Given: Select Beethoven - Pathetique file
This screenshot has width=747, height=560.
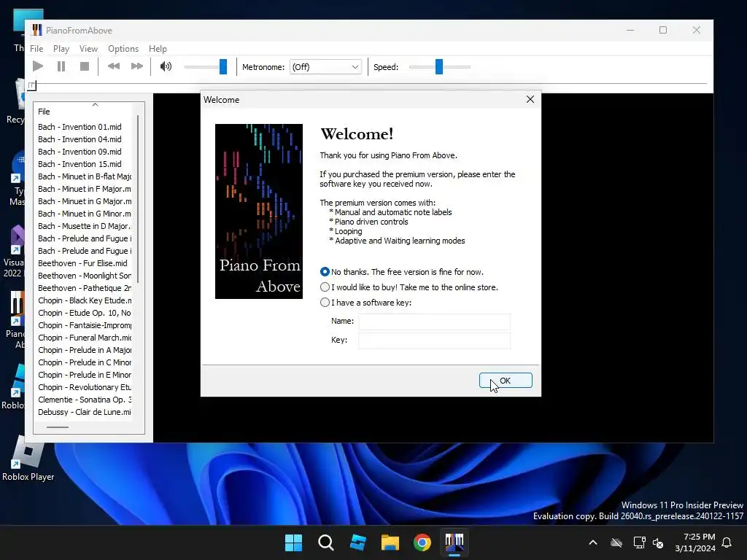Looking at the screenshot, I should (85, 287).
